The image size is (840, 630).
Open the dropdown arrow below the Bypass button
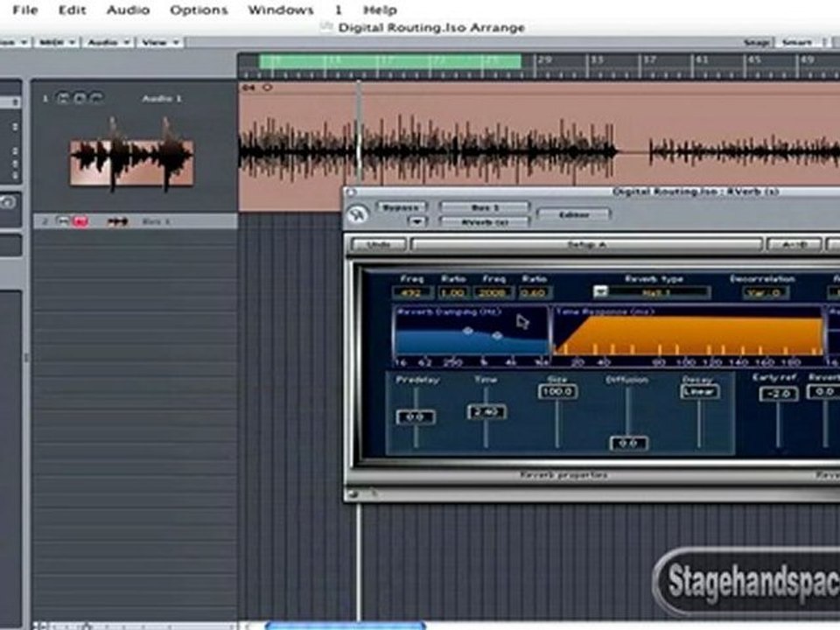pos(416,220)
